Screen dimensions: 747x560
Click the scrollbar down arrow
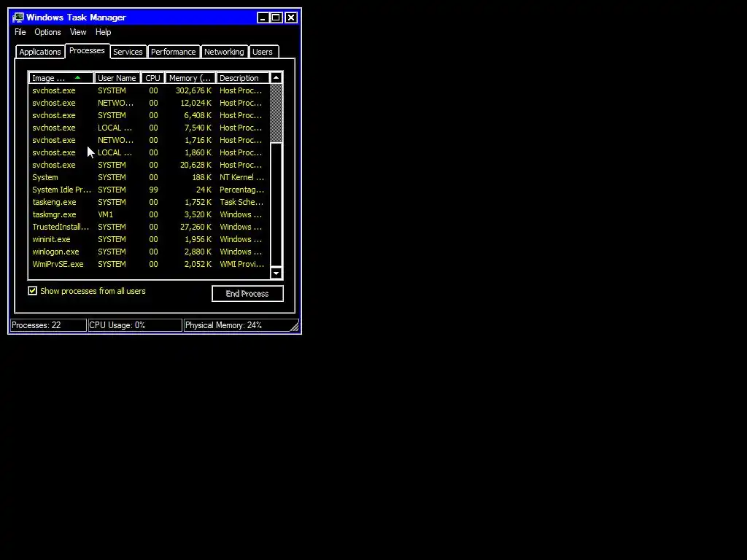(x=276, y=273)
